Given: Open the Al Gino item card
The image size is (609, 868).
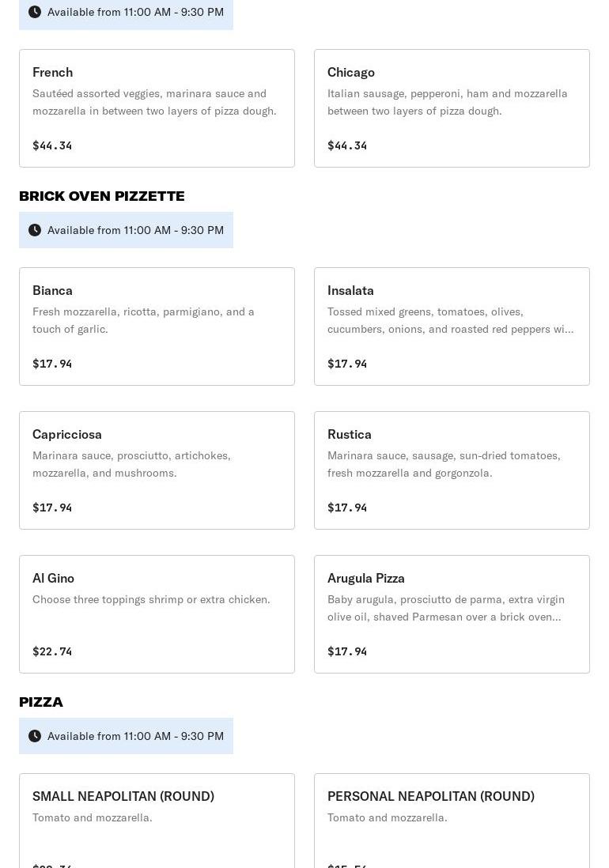Looking at the screenshot, I should pyautogui.click(x=157, y=614).
